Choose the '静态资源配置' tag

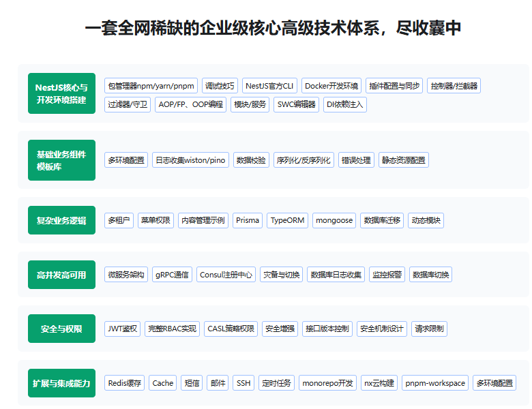point(404,160)
